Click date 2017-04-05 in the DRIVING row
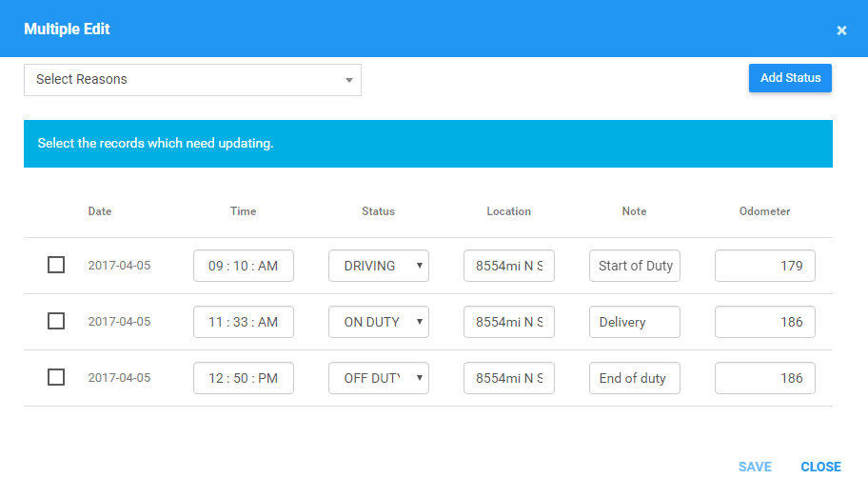This screenshot has width=868, height=498. [x=119, y=266]
